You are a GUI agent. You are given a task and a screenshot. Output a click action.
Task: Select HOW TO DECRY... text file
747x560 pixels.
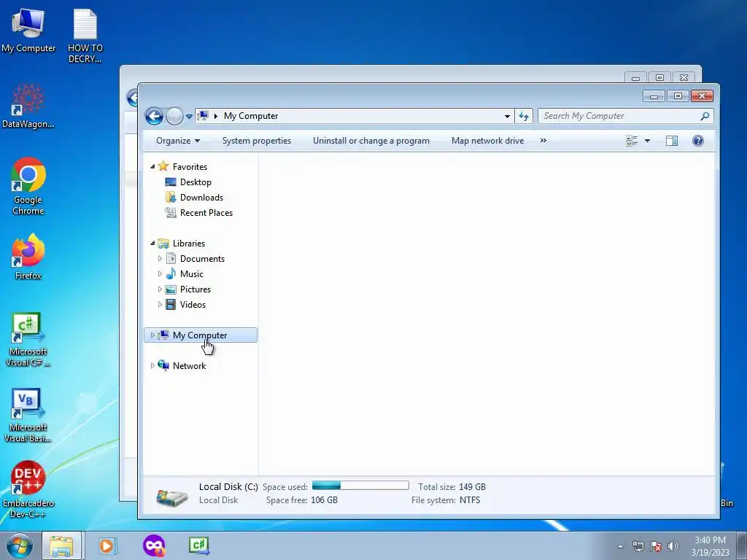point(85,35)
